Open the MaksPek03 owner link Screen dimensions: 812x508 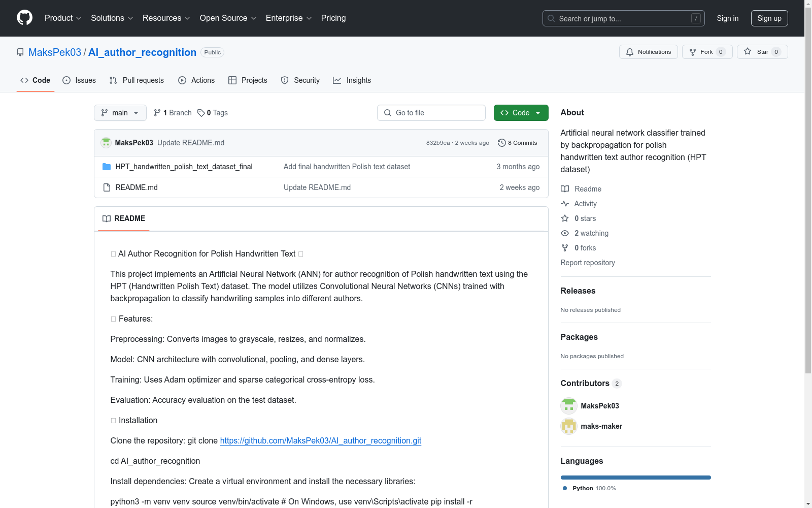pos(55,52)
